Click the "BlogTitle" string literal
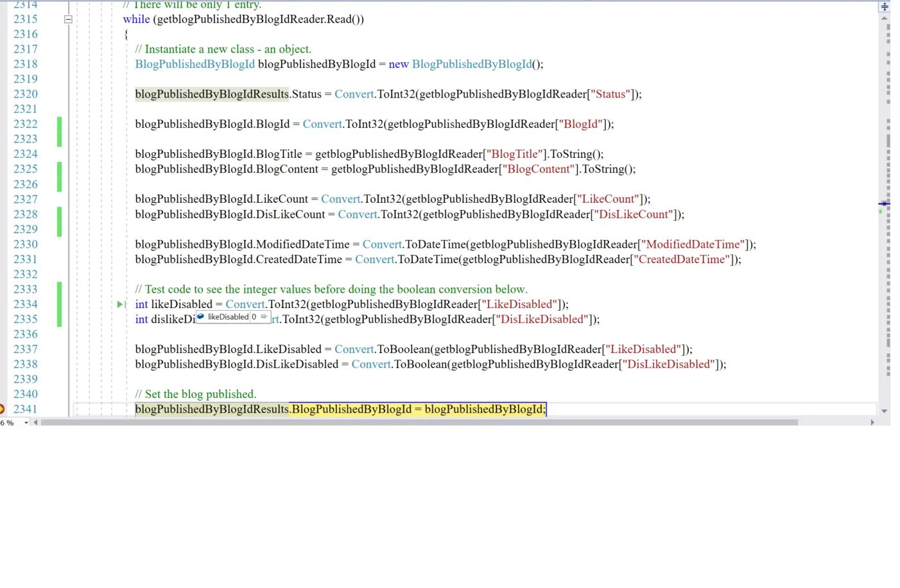Screen dimensions: 900x588 click(x=516, y=154)
